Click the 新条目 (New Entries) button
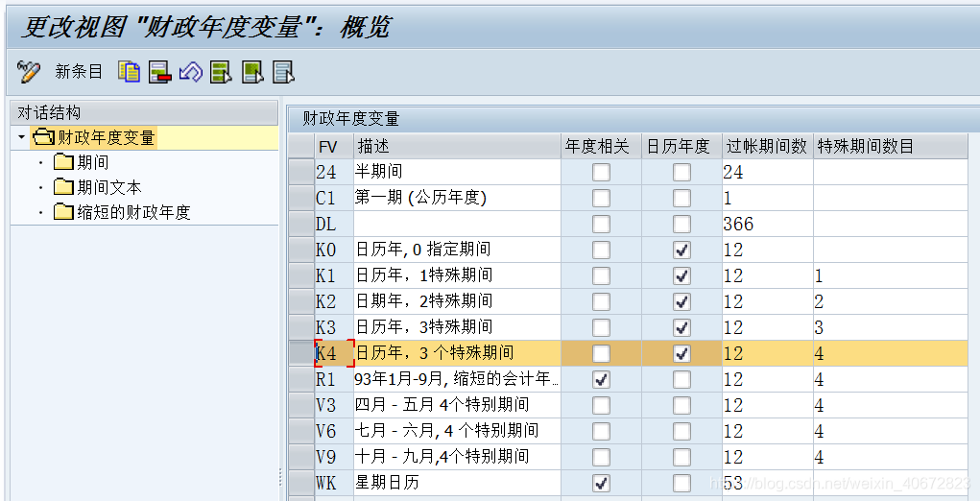 click(x=78, y=72)
